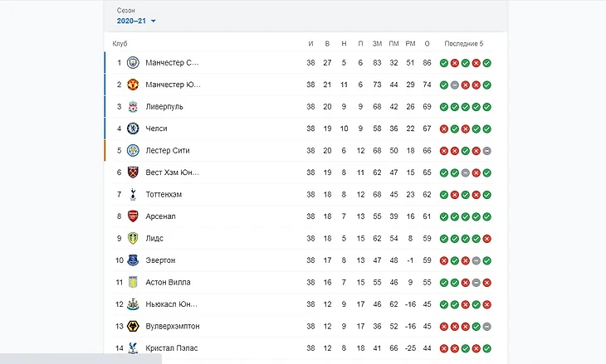The image size is (606, 364).
Task: Click the Chelsea club crest
Action: tap(133, 129)
